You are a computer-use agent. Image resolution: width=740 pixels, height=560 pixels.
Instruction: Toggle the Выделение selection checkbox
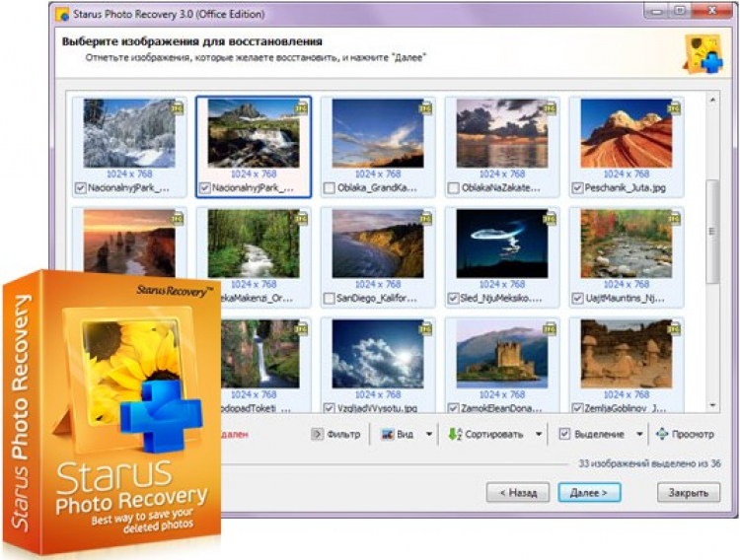pos(564,434)
